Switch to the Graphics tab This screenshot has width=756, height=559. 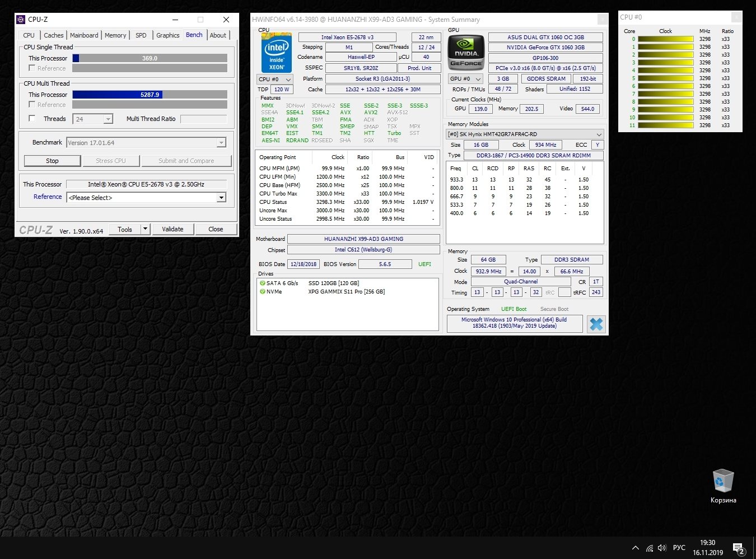click(168, 35)
